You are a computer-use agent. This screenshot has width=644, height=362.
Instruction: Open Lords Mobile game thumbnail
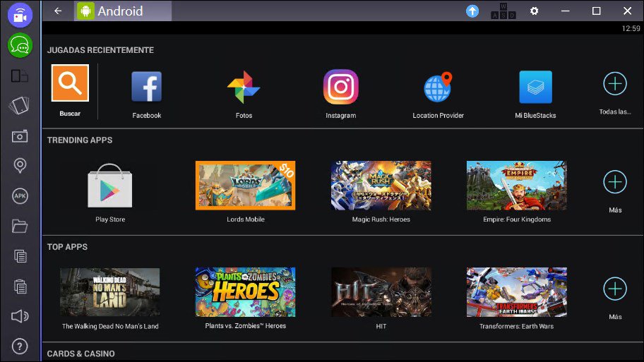[x=245, y=186]
